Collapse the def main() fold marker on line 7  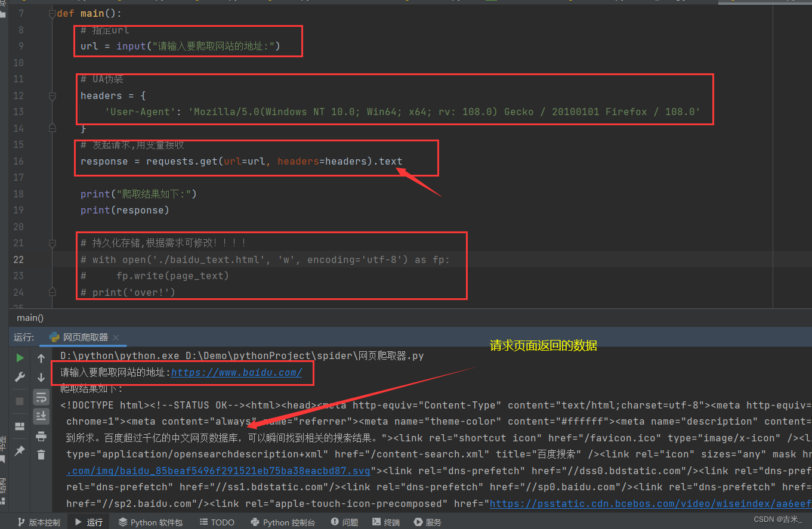pyautogui.click(x=53, y=13)
